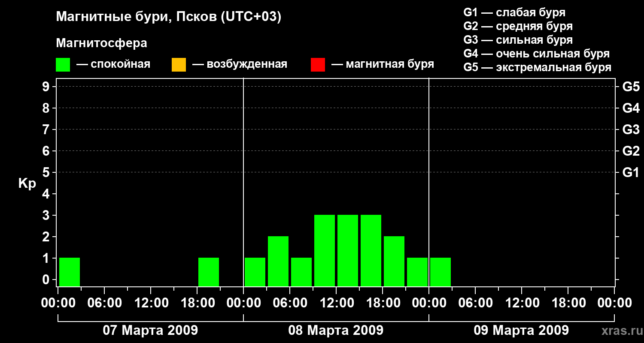
Task: Select the title 'Магнитные бури, Псков (UTC+03)'
Action: (169, 17)
